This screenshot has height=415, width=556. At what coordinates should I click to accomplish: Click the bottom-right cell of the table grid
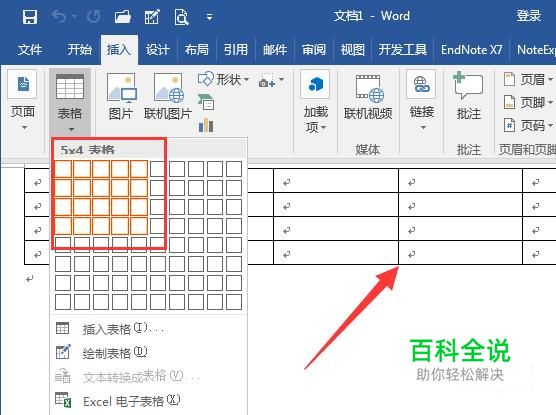[x=234, y=302]
